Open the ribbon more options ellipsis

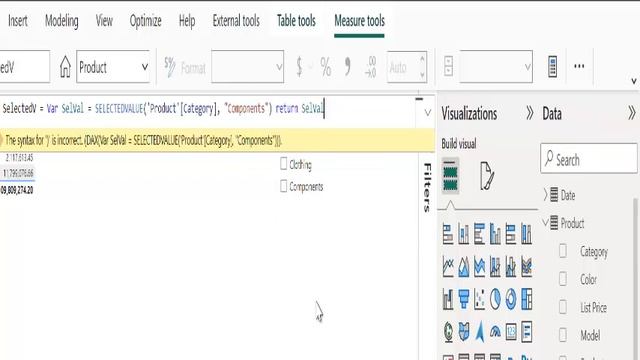[579, 66]
